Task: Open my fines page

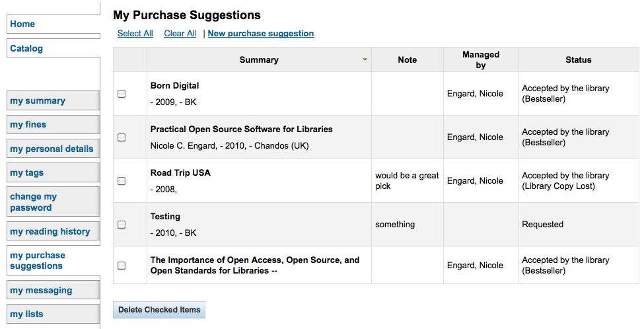Action: point(54,124)
